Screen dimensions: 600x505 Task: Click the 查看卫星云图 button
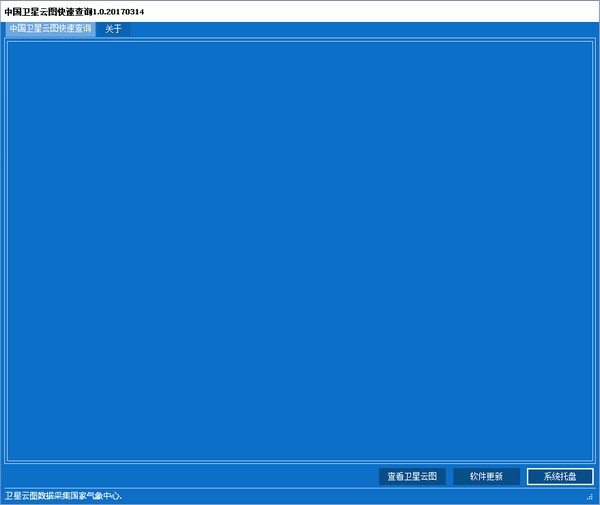pos(412,476)
